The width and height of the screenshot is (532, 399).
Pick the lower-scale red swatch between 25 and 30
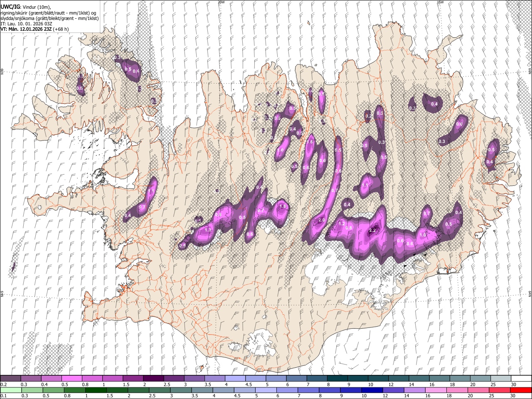501,390
